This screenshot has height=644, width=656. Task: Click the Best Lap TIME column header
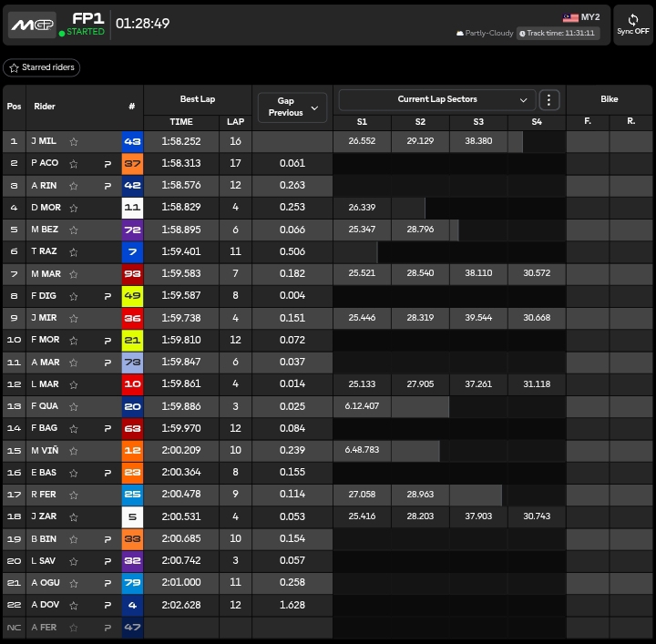[181, 122]
